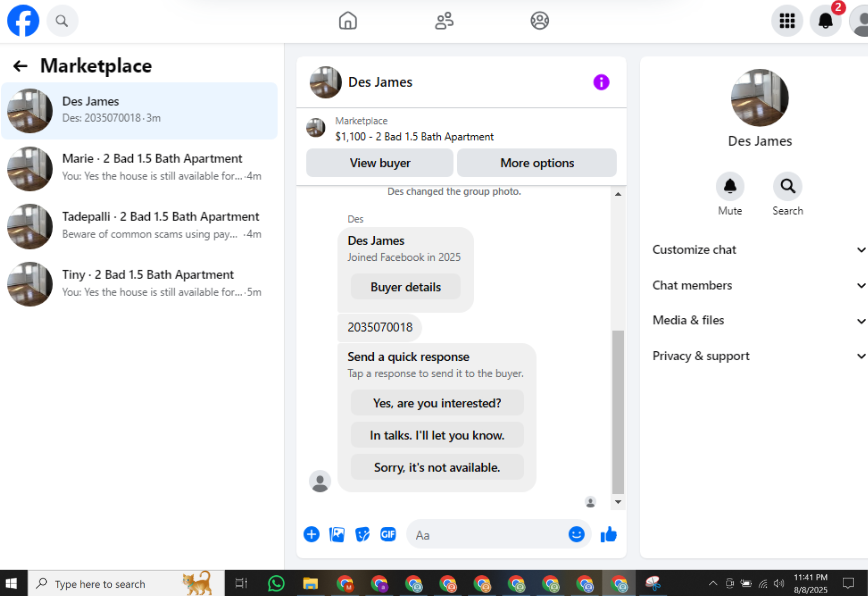Open Tiny's 2 Bad 1.5 Bath conversation

[x=140, y=284]
